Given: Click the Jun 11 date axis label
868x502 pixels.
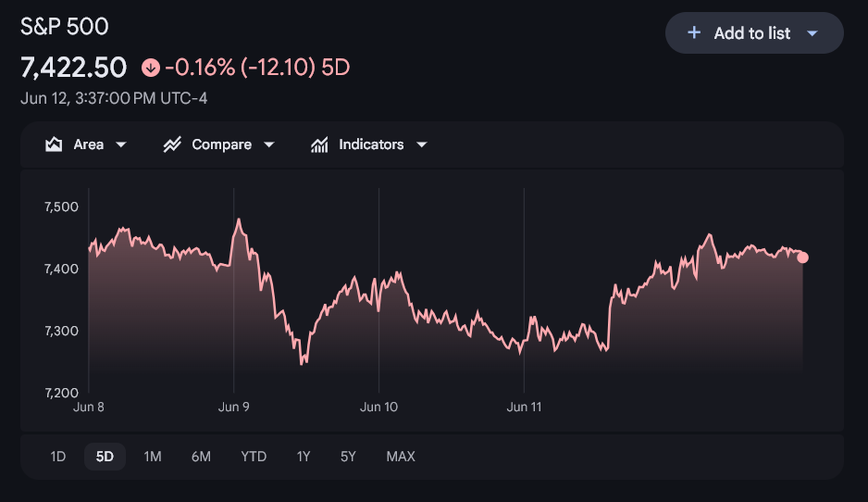Looking at the screenshot, I should 524,407.
